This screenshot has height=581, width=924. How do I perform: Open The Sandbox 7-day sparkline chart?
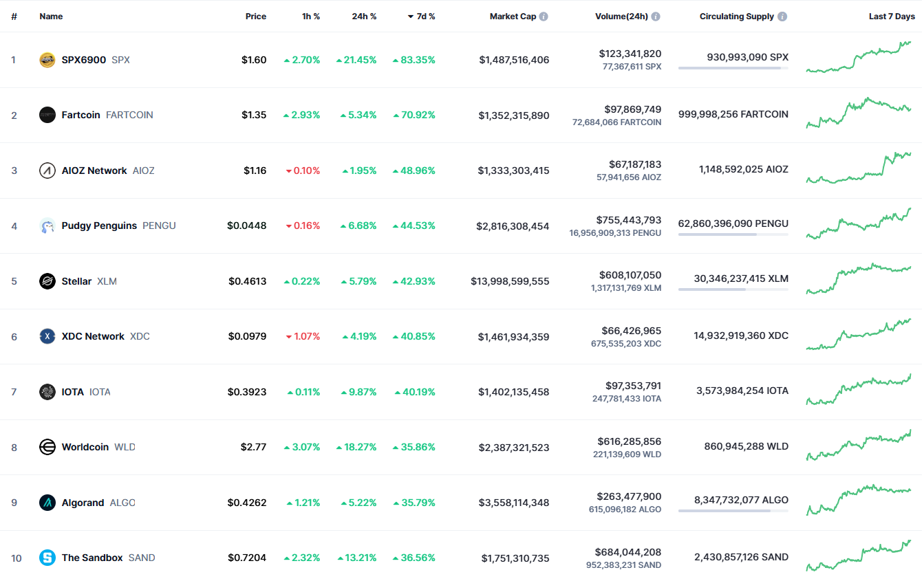coord(859,556)
